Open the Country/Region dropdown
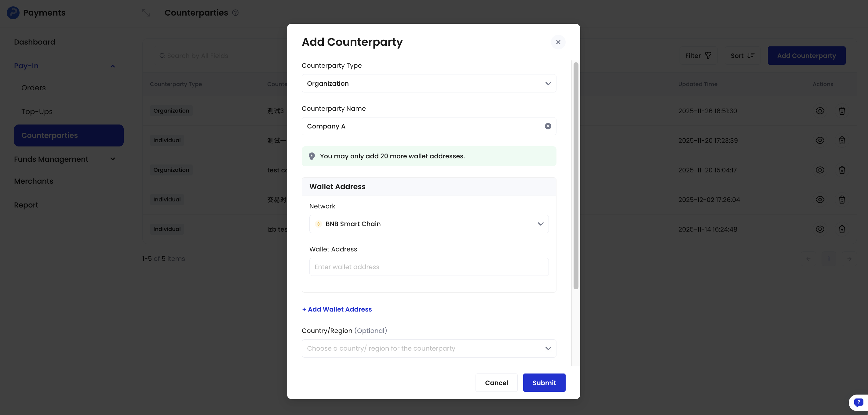Screen dimensions: 868x415 click(429, 349)
